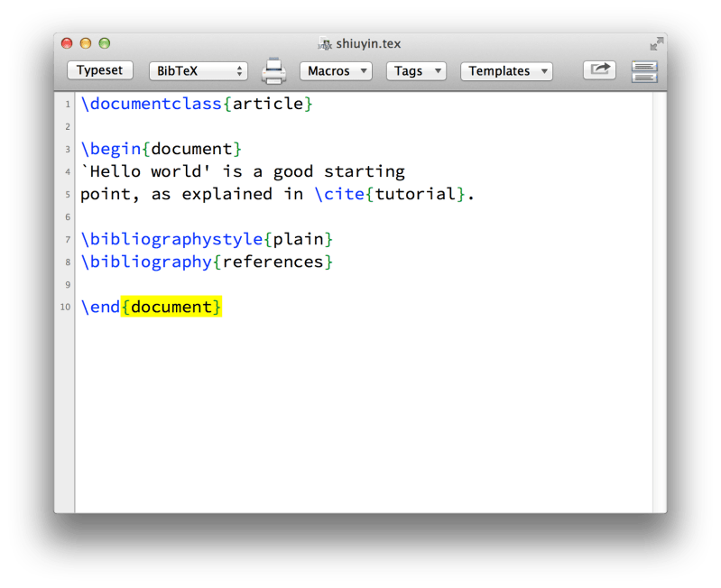
Task: Click the highlighted {document} on line 10
Action: [x=171, y=307]
